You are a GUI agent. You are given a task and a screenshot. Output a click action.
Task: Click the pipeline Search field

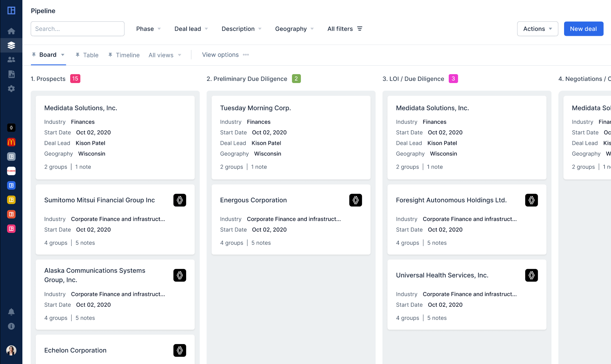point(78,29)
